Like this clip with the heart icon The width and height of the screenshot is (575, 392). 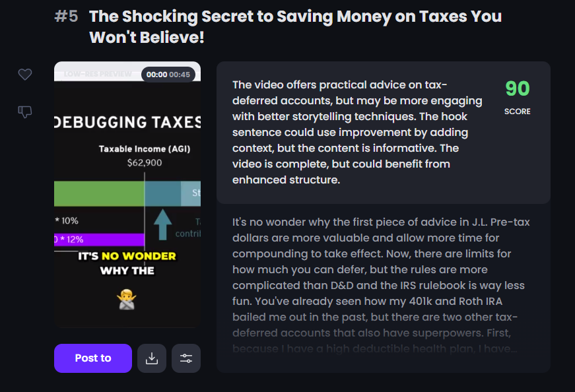coord(25,75)
